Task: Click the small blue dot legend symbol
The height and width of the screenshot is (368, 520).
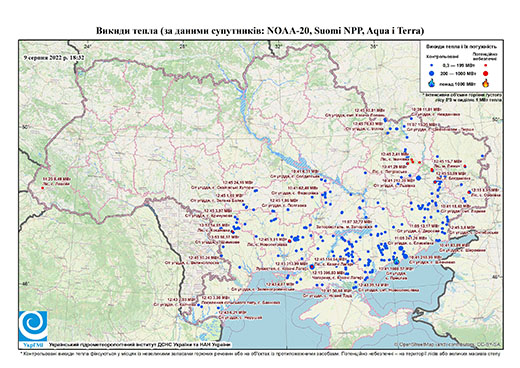Action: click(x=432, y=65)
